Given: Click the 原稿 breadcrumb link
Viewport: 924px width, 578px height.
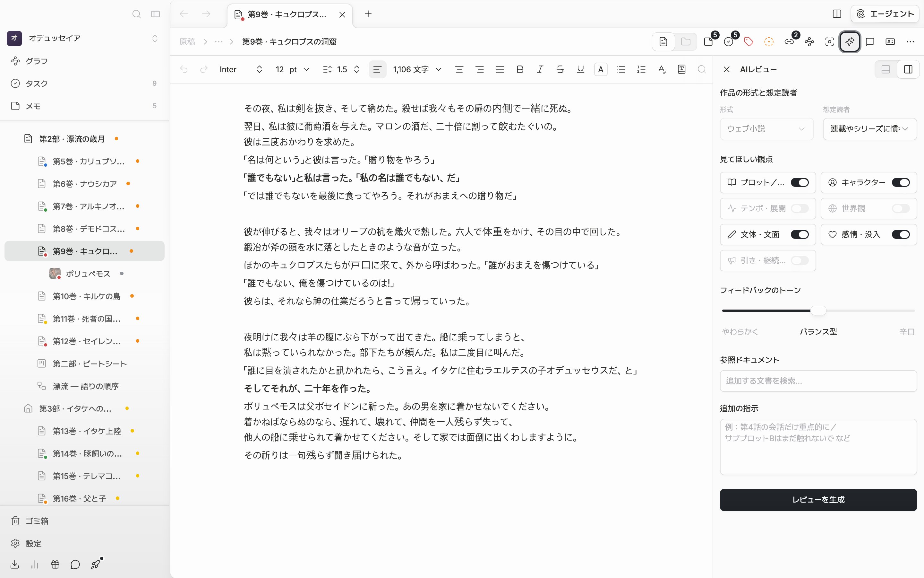Looking at the screenshot, I should (187, 41).
